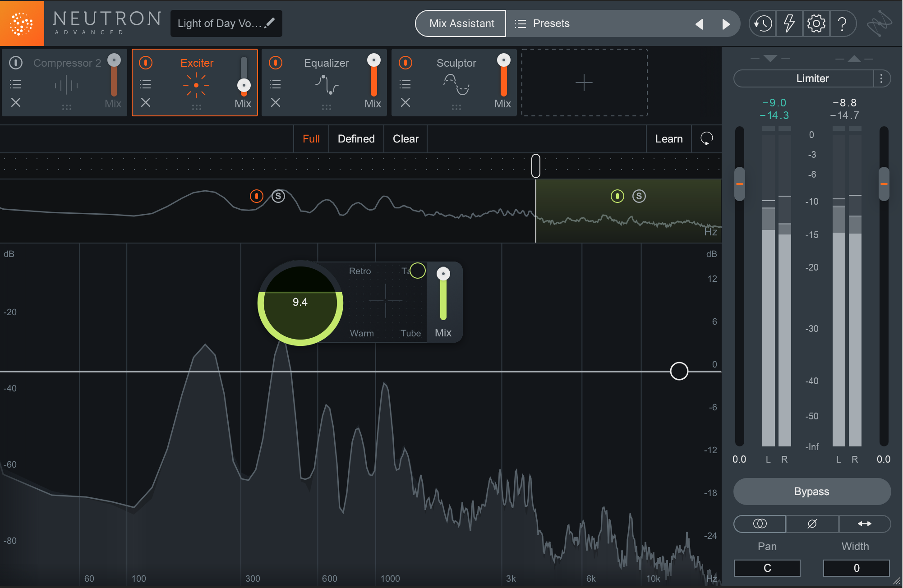Toggle Sculptor module power button
This screenshot has width=903, height=588.
[x=405, y=63]
